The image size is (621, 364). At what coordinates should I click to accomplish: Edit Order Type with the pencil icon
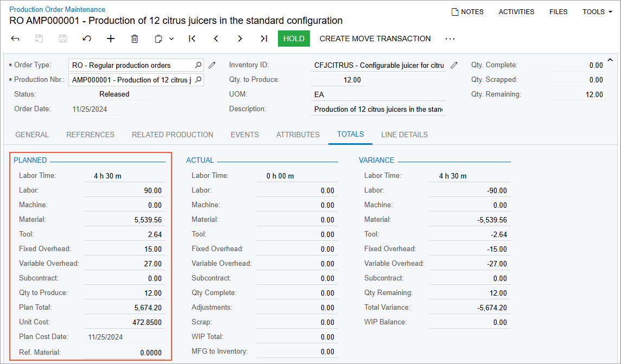click(212, 65)
